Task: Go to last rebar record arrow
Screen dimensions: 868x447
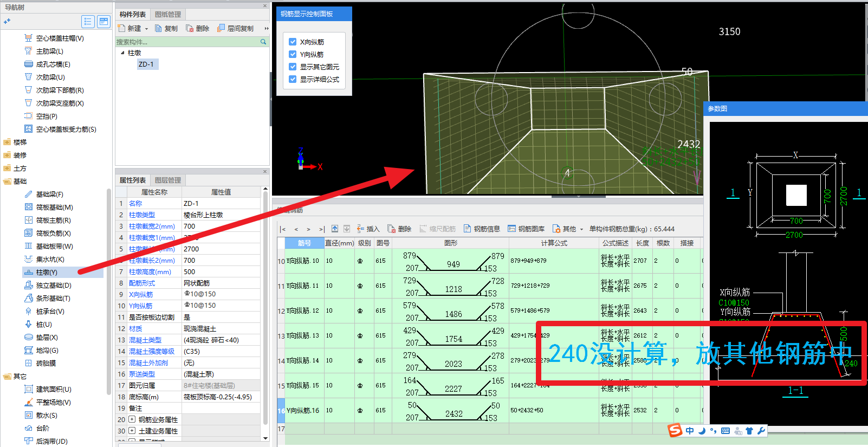Action: tap(321, 229)
